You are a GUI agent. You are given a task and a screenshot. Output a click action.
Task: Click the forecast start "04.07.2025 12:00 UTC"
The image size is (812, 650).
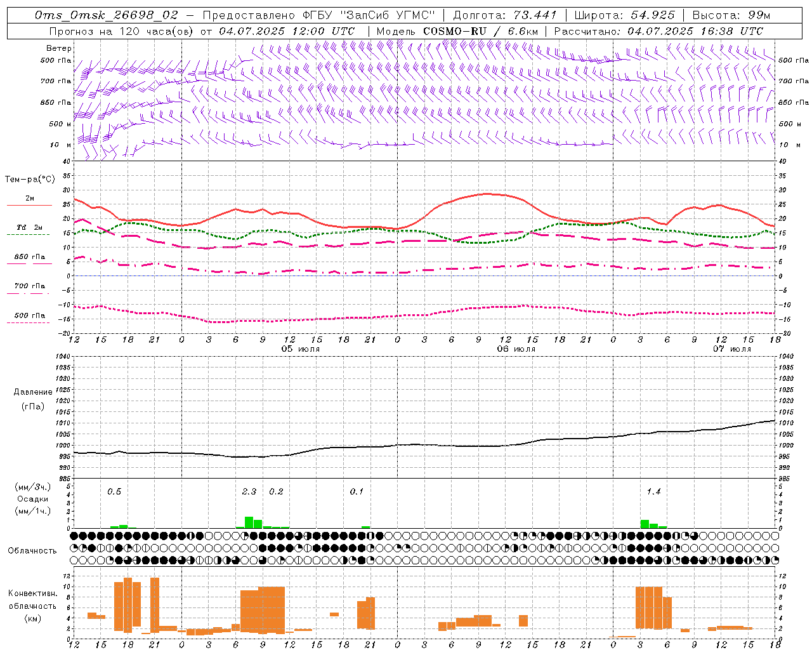[287, 31]
